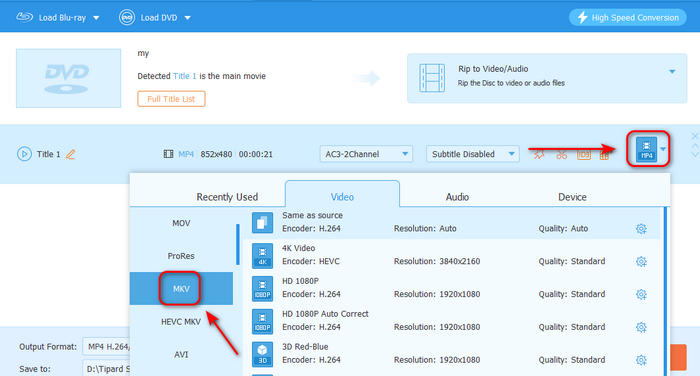Image resolution: width=700 pixels, height=376 pixels.
Task: Open the Load DVD dropdown arrow
Action: (x=188, y=18)
